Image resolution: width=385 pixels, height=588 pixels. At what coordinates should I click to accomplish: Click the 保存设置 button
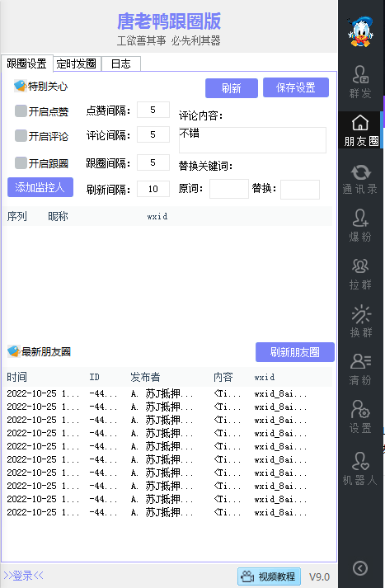coord(296,87)
